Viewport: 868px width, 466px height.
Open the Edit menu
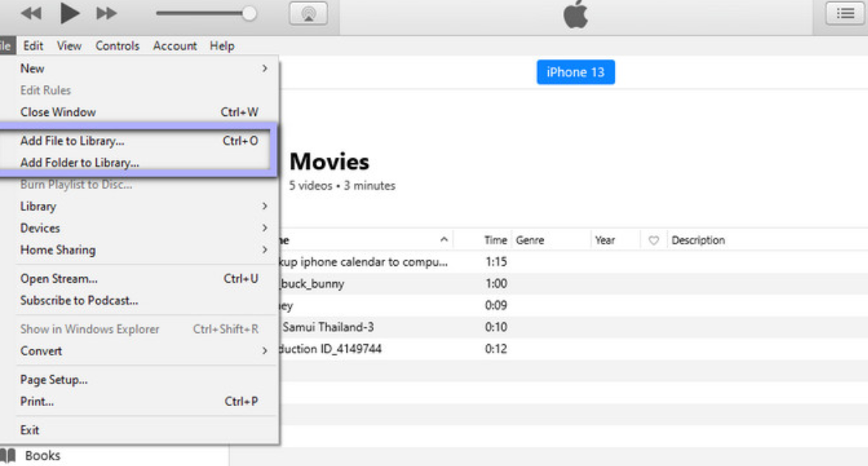tap(33, 46)
